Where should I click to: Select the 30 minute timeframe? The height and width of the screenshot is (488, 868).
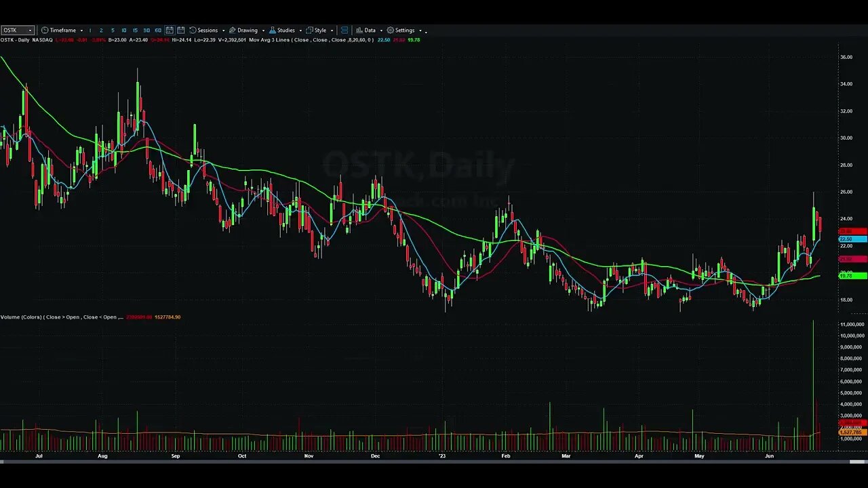(146, 30)
